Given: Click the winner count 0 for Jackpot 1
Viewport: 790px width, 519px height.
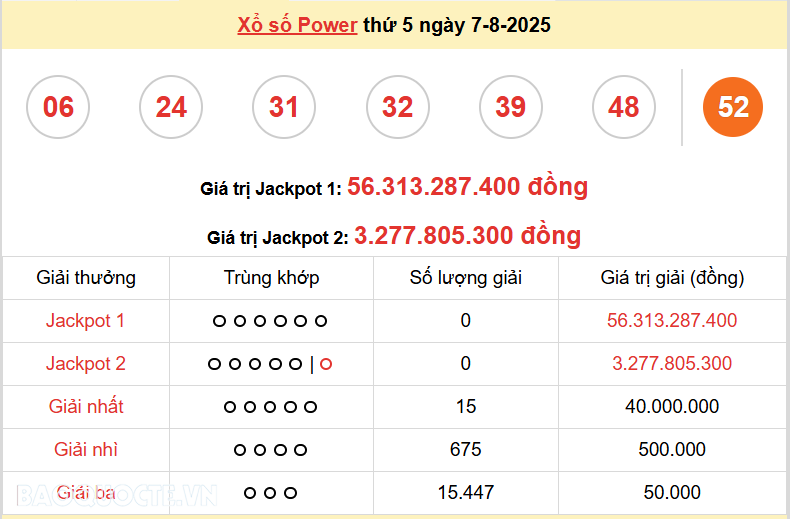Looking at the screenshot, I should pyautogui.click(x=466, y=320).
